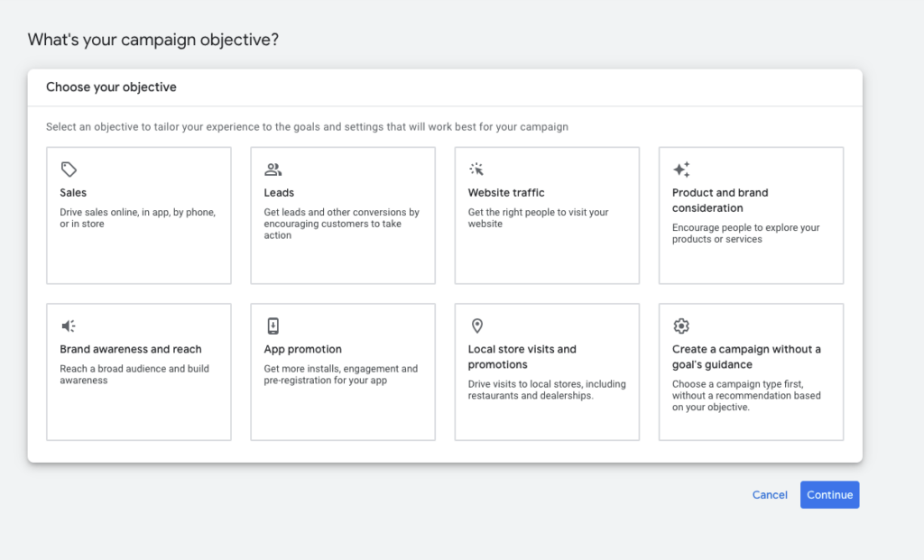
Task: Select the Local store visits location pin icon
Action: (x=477, y=325)
